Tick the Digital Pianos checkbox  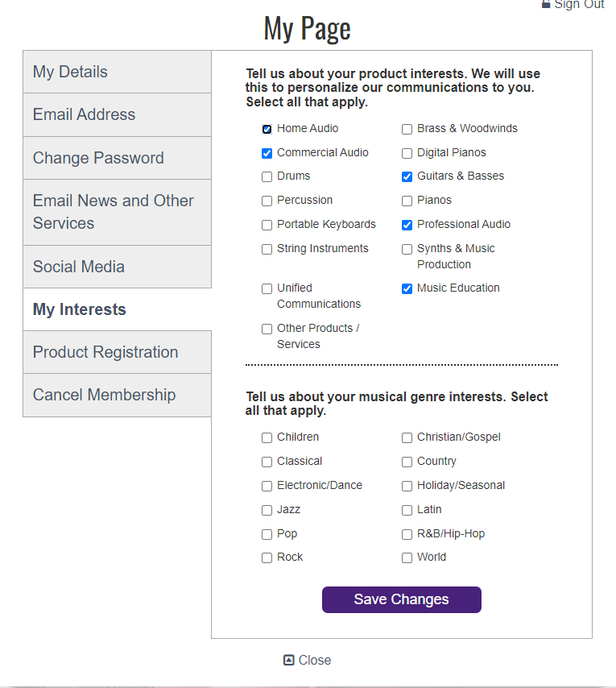[x=407, y=153]
